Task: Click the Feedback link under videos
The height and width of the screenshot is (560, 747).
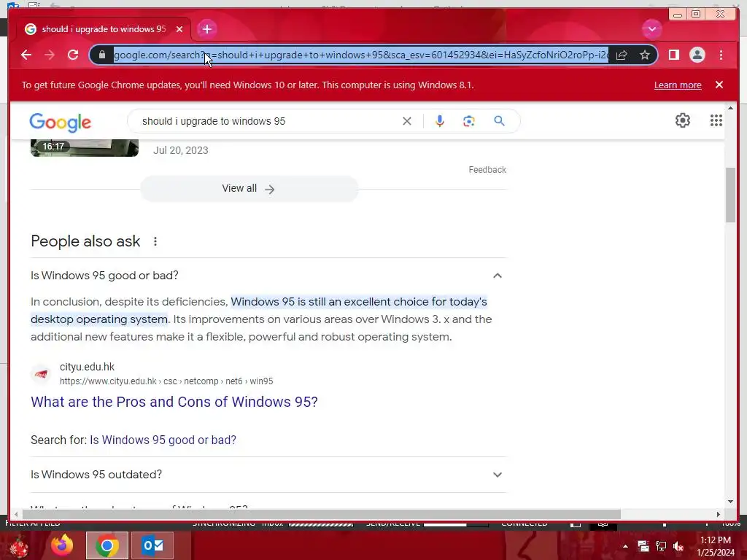Action: (x=487, y=169)
